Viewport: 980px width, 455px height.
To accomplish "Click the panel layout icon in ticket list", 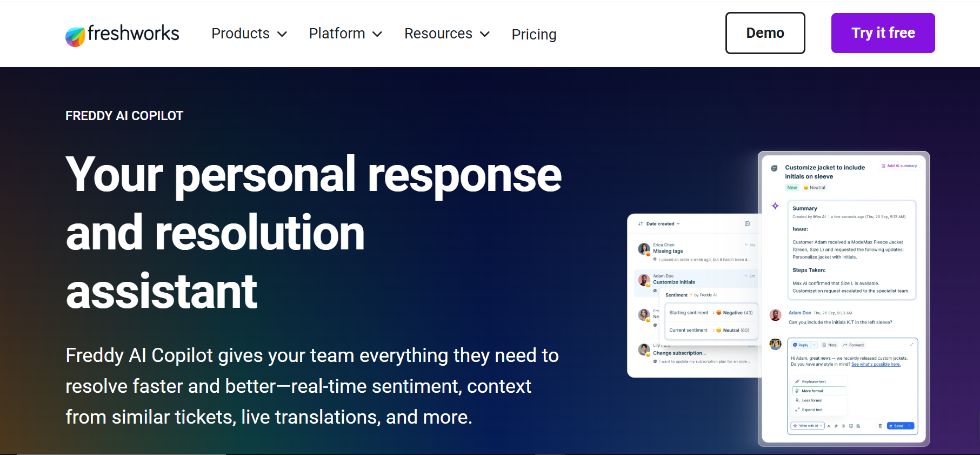I will click(x=747, y=223).
